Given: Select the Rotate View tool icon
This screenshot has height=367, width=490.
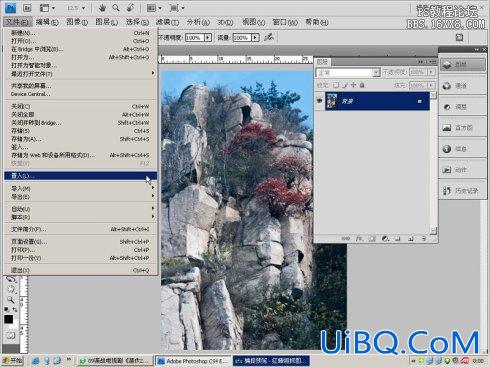Looking at the screenshot, I should tap(130, 8).
